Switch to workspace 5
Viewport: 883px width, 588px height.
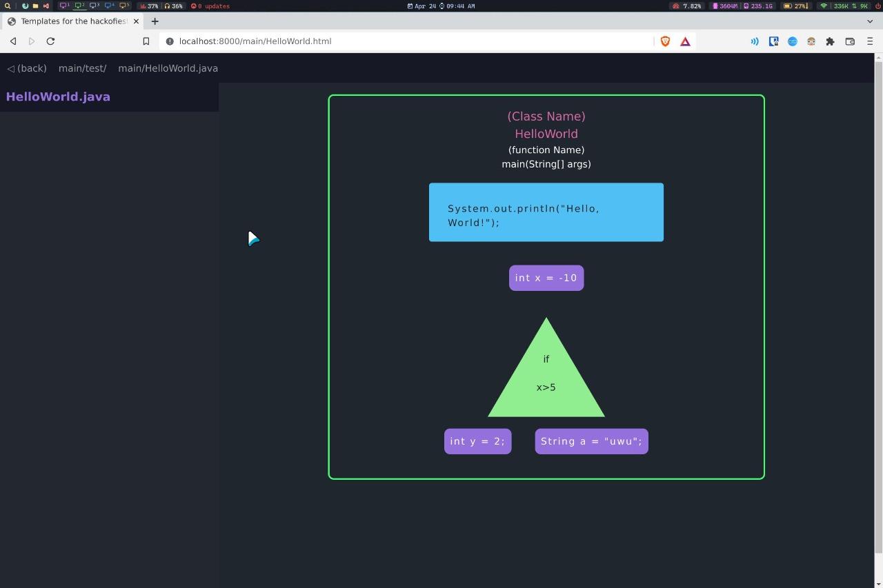pyautogui.click(x=124, y=6)
